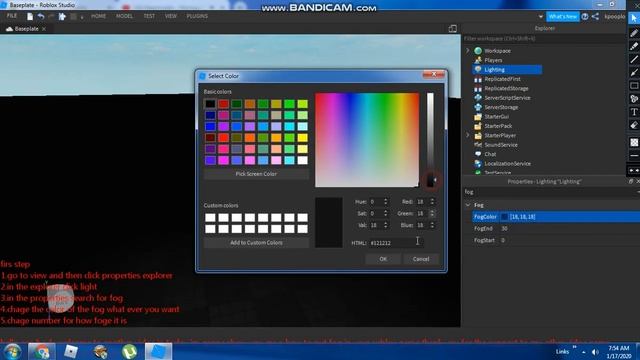
Task: Click the help icon beside What's New
Action: [585, 16]
